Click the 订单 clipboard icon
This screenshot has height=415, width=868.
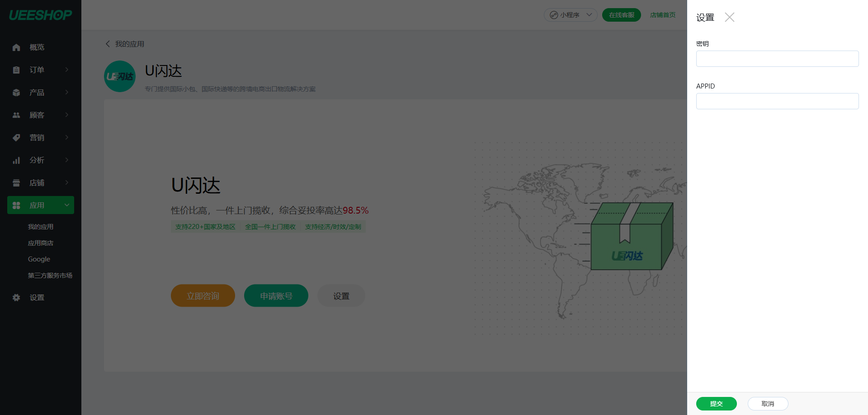(x=16, y=70)
